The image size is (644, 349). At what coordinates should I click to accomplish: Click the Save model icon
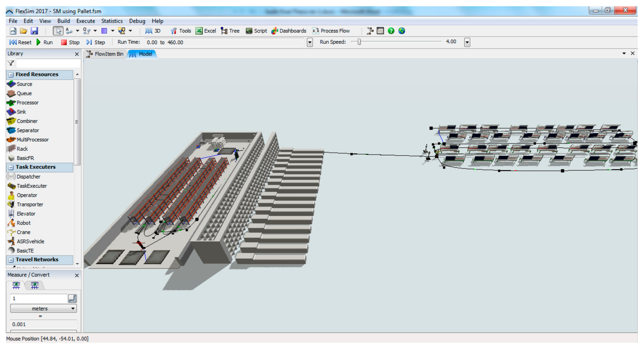34,31
